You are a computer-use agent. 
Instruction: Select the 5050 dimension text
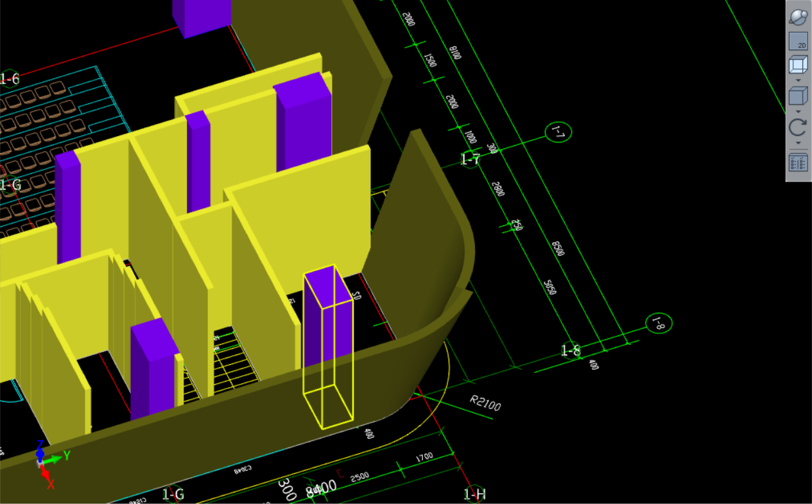[549, 286]
